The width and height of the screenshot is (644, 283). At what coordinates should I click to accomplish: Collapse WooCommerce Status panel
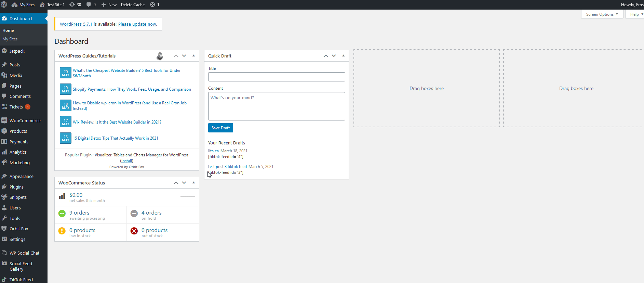193,183
